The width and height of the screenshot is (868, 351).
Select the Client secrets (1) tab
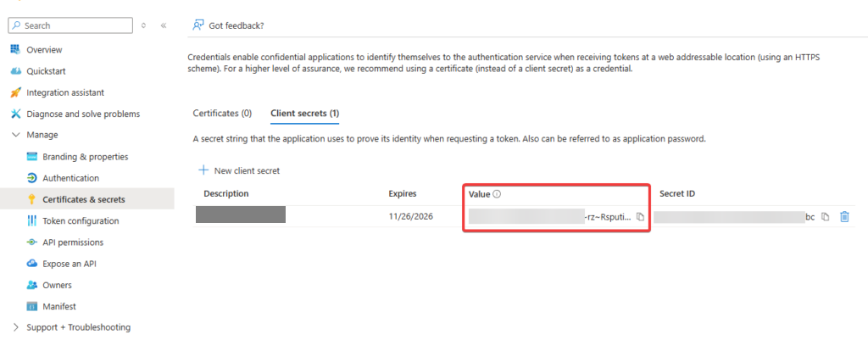coord(304,113)
